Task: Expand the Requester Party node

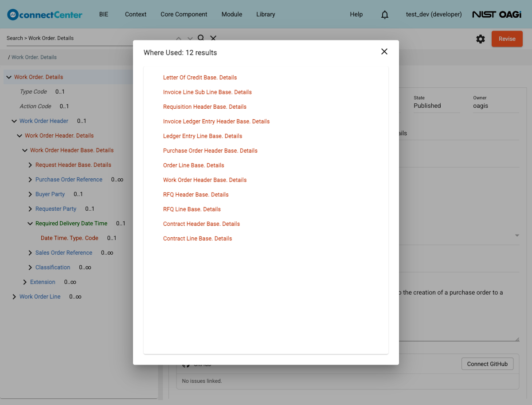Action: [30, 209]
